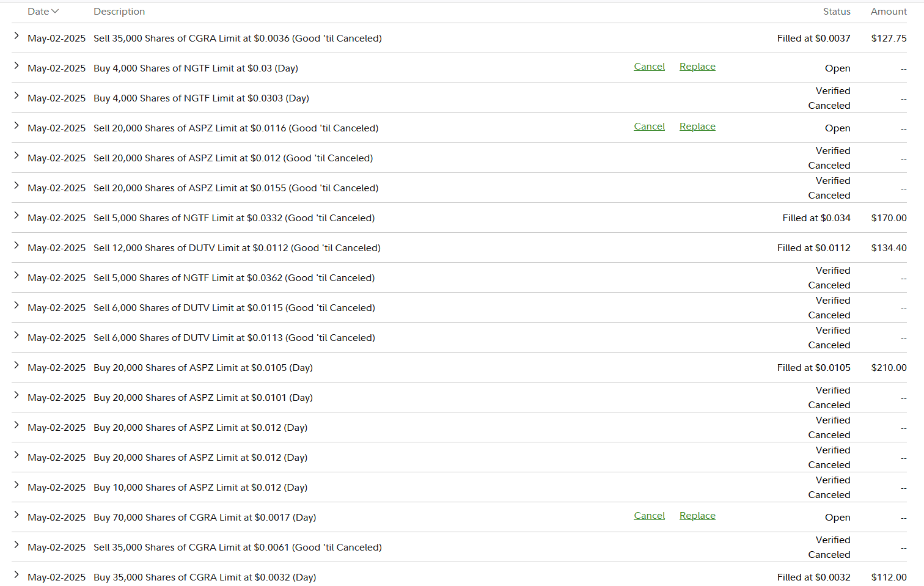Click the Description column header
Screen dimensions: 924x586
(x=119, y=12)
